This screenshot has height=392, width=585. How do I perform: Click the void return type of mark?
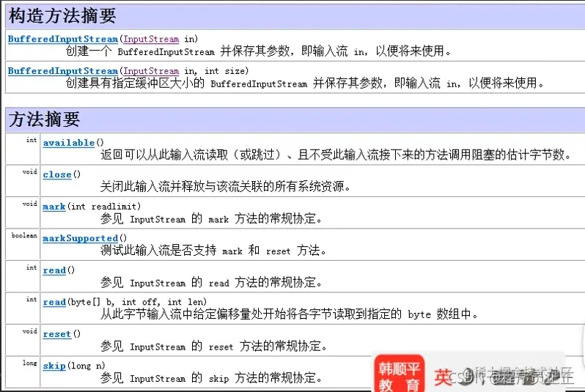(x=29, y=204)
